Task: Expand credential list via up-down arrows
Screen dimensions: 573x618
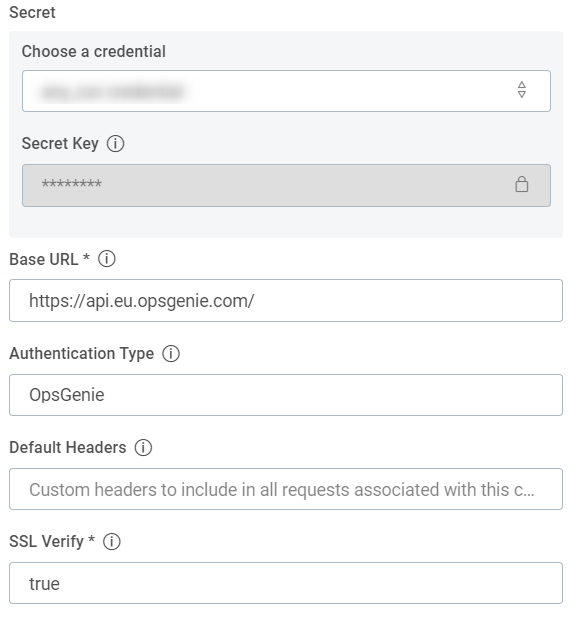Action: [521, 90]
